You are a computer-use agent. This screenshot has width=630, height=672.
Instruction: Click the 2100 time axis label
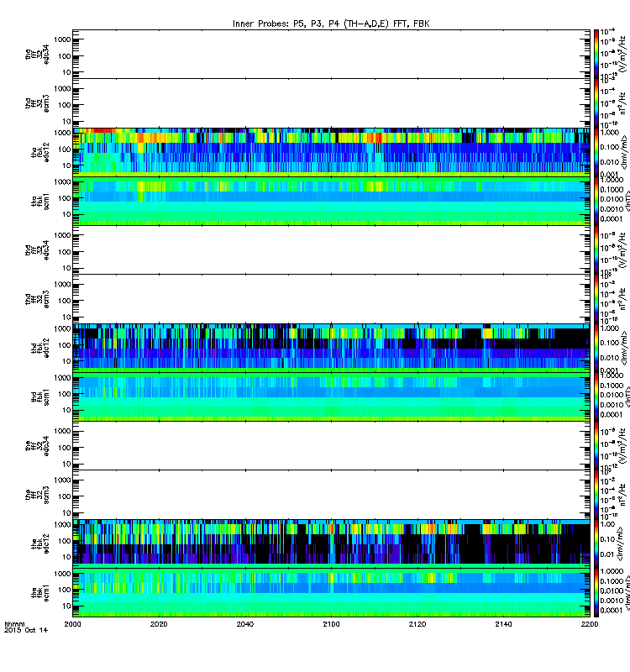tap(331, 624)
